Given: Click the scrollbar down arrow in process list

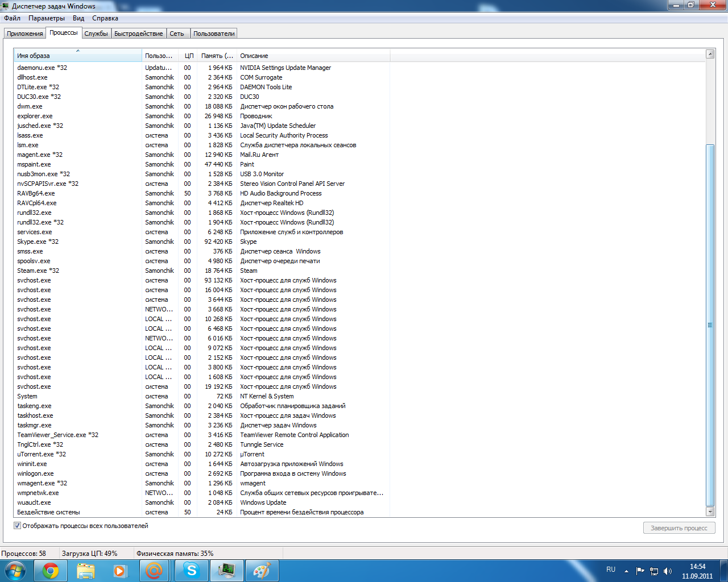Looking at the screenshot, I should pyautogui.click(x=710, y=512).
